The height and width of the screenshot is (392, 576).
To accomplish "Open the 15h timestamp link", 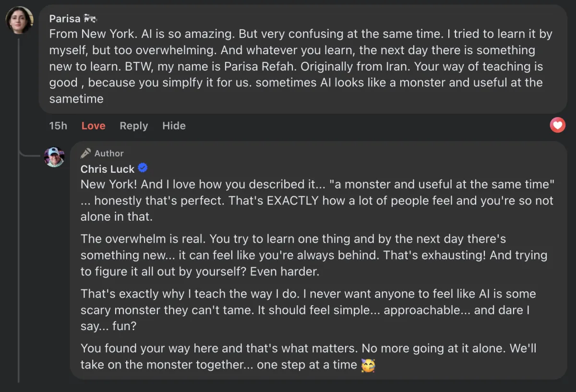I will click(58, 126).
